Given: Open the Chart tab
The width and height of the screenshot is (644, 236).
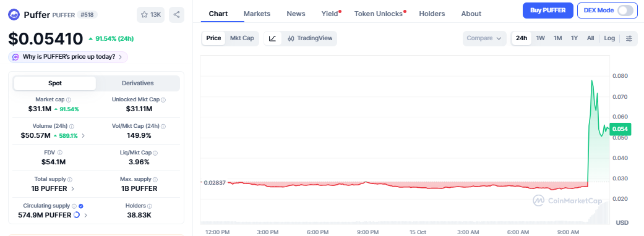Looking at the screenshot, I should 218,14.
